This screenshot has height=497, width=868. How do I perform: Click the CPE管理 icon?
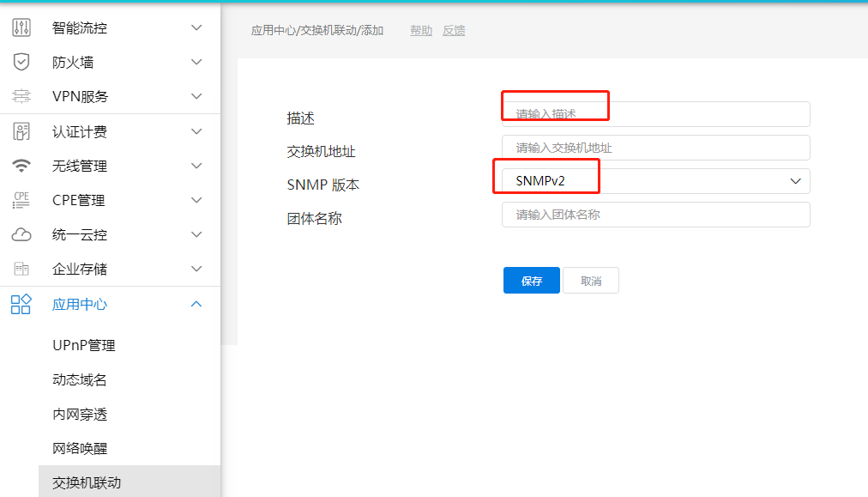click(21, 200)
